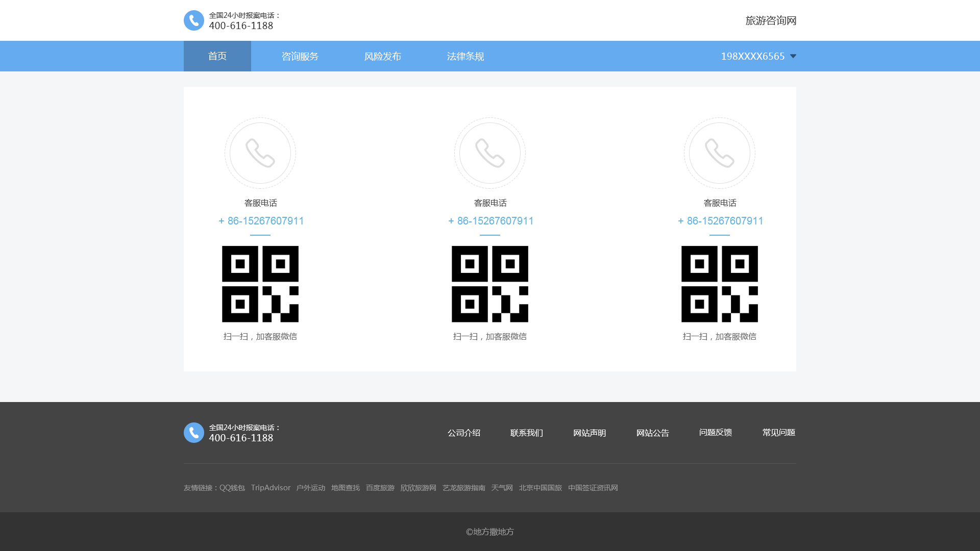This screenshot has height=551, width=980.
Task: Click the right customer service phone icon
Action: 720,153
